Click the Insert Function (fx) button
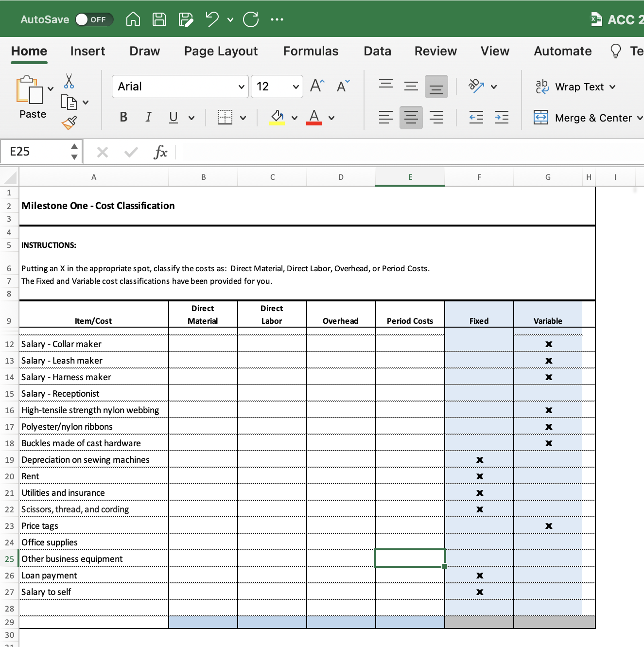 click(x=160, y=152)
